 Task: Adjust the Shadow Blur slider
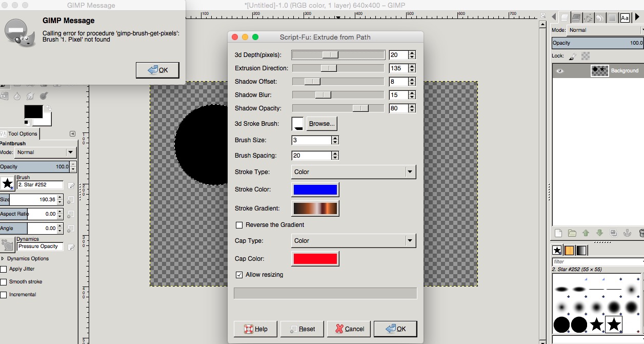(x=338, y=95)
